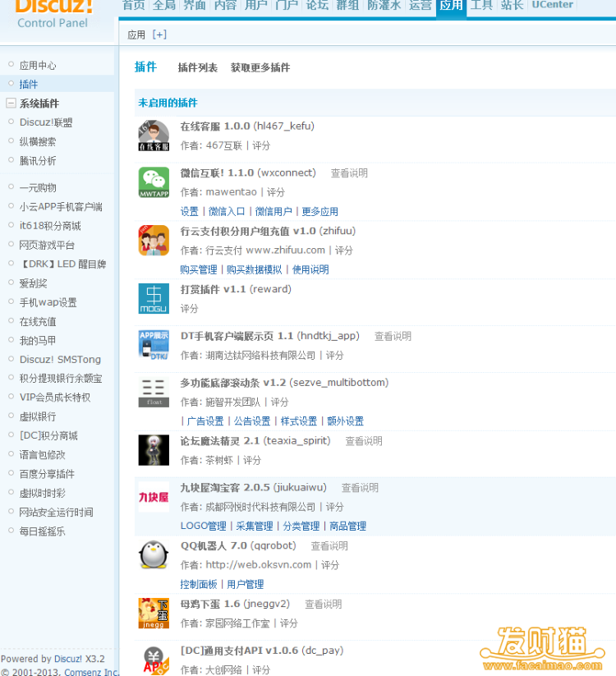
Task: Open Discuz! SMSTong in the sidebar
Action: tap(60, 360)
